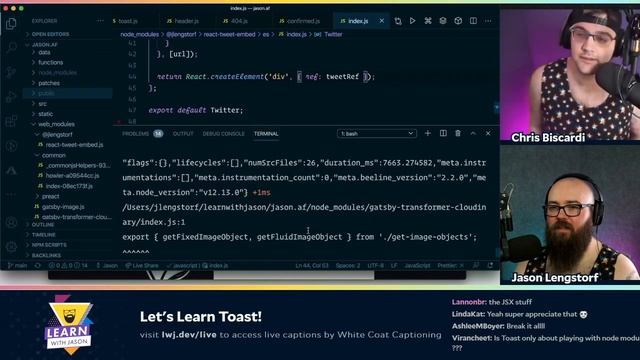Open howler-a09544cc.js file

coord(72,176)
